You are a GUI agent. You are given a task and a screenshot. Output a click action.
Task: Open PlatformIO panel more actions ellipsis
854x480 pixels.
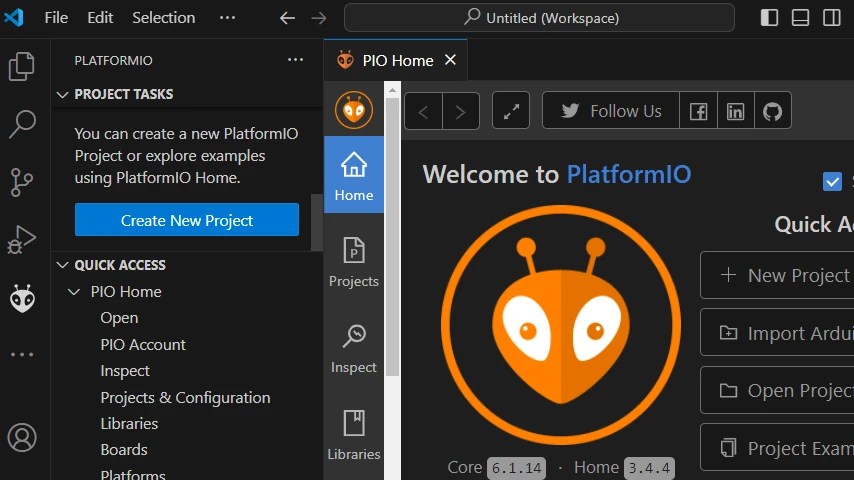pyautogui.click(x=295, y=60)
